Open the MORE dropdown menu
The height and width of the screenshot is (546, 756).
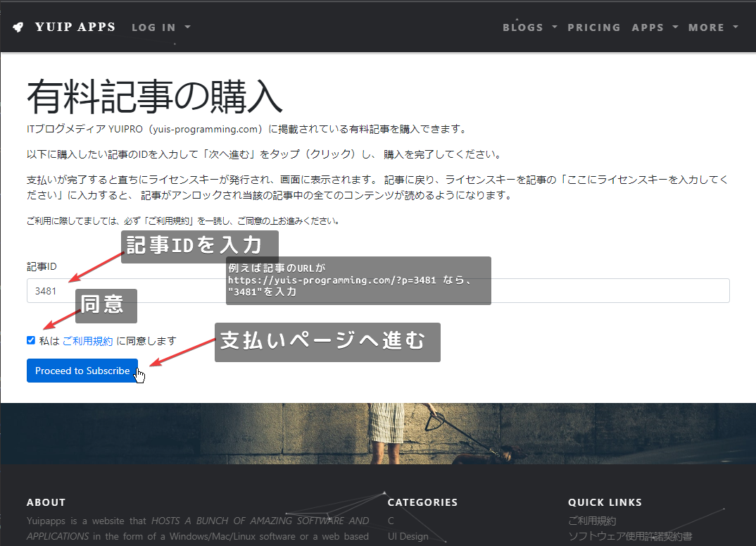pos(713,27)
